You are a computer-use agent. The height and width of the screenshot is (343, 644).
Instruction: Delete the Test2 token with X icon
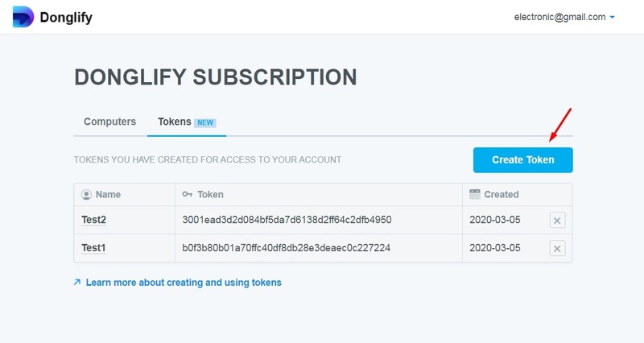point(557,220)
